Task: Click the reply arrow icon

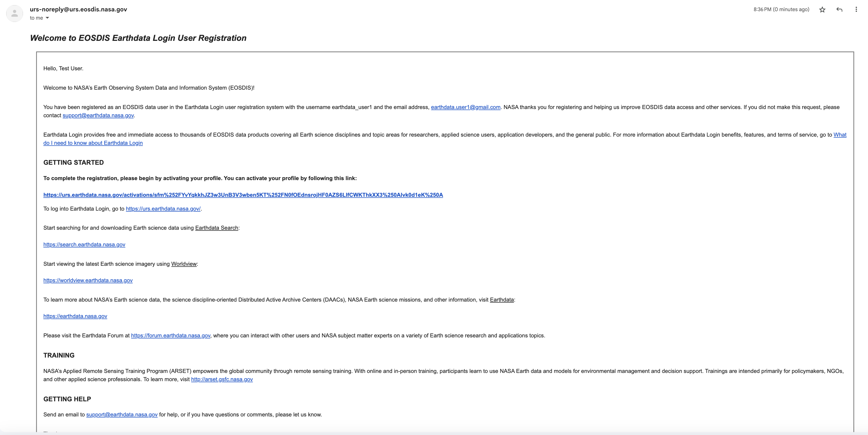Action: tap(839, 10)
